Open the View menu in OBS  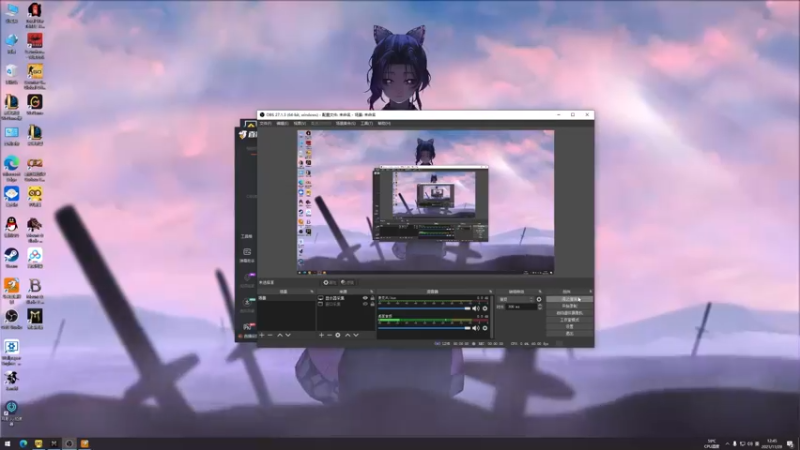coord(299,123)
